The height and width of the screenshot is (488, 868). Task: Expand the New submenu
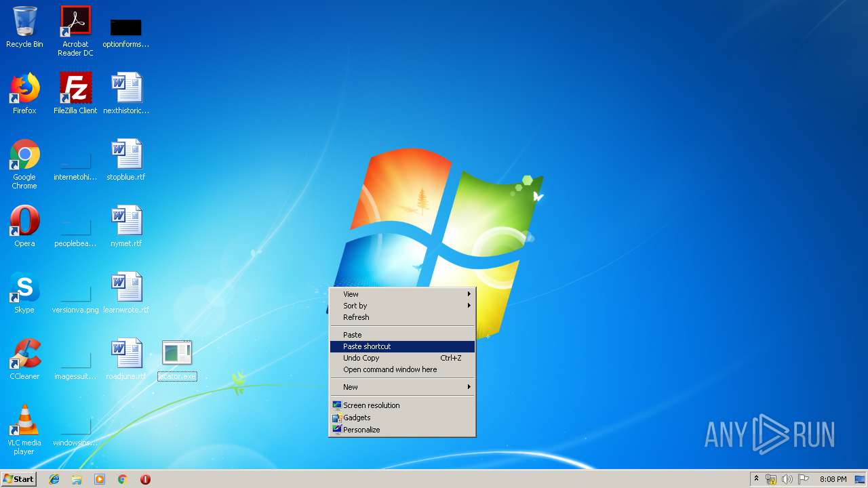pos(402,387)
